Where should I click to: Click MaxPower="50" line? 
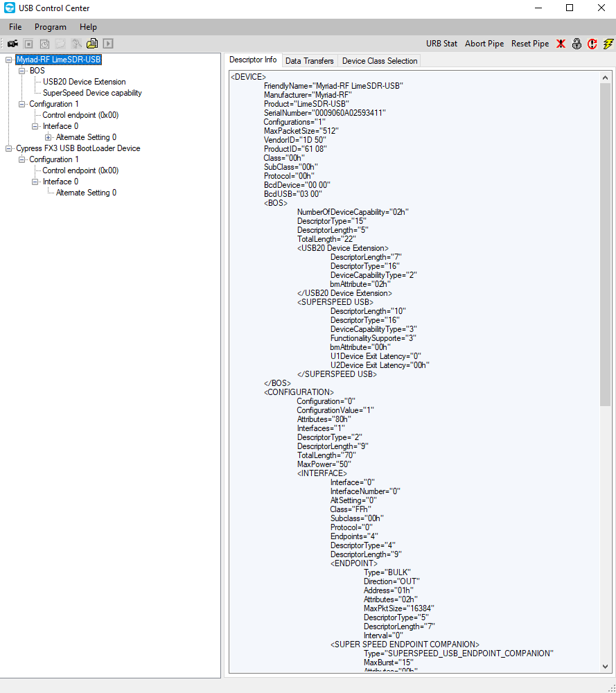[324, 464]
